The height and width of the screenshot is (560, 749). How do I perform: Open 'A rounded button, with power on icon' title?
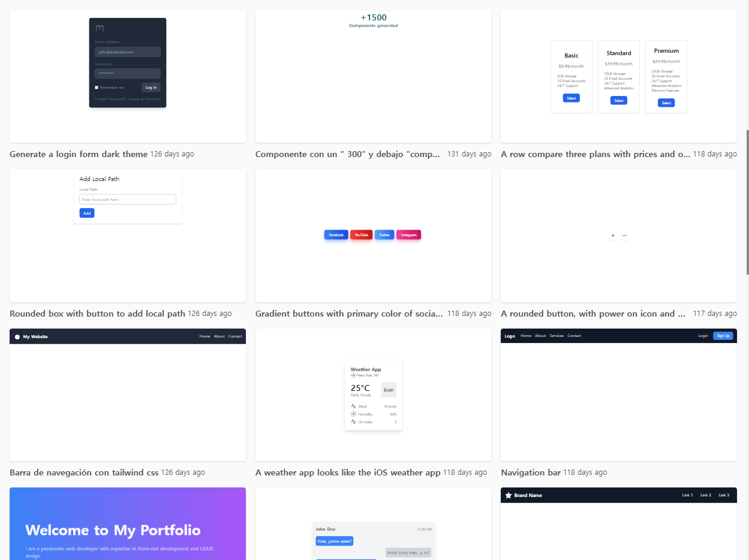click(593, 314)
